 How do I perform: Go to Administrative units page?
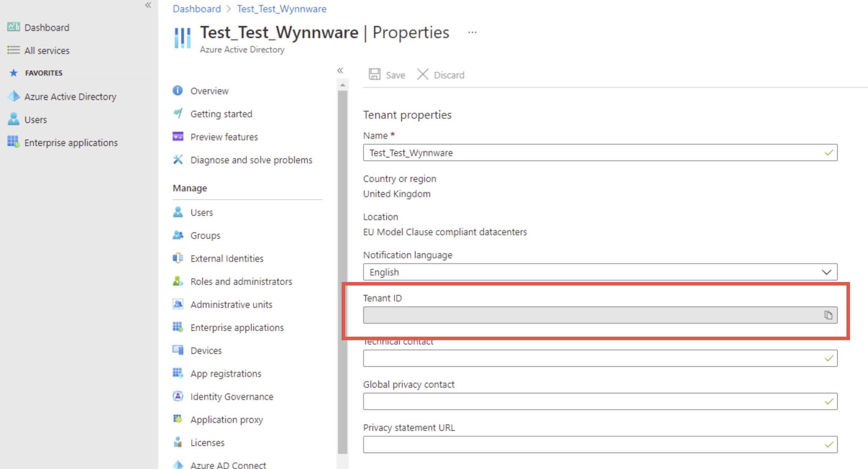click(231, 304)
